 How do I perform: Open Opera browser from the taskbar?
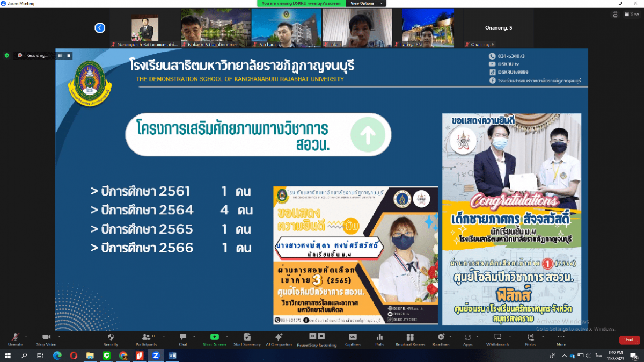pyautogui.click(x=74, y=356)
